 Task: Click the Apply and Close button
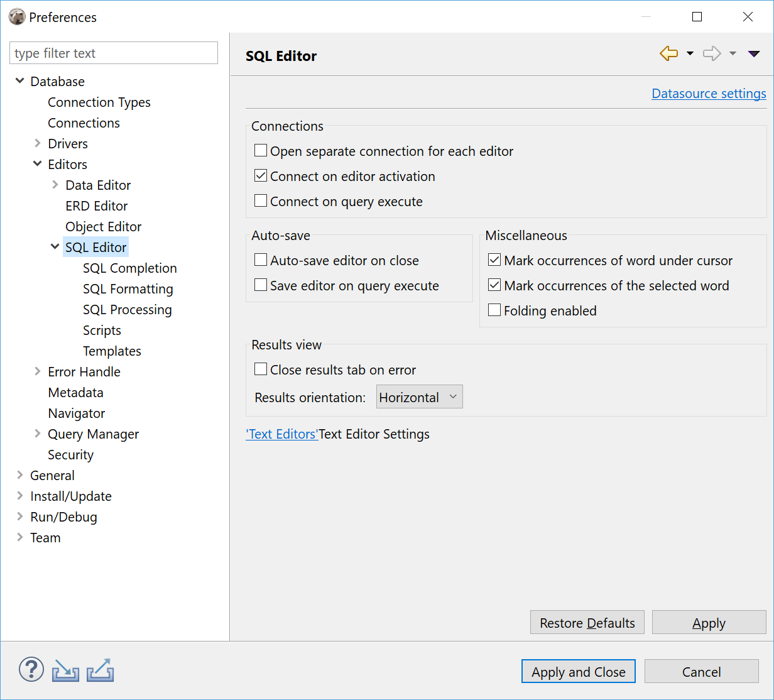pyautogui.click(x=578, y=671)
